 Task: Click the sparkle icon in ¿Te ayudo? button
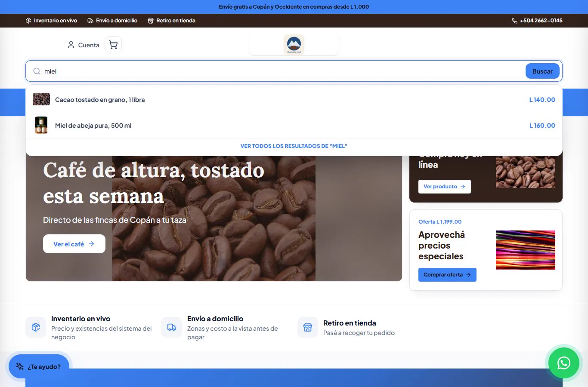20,366
